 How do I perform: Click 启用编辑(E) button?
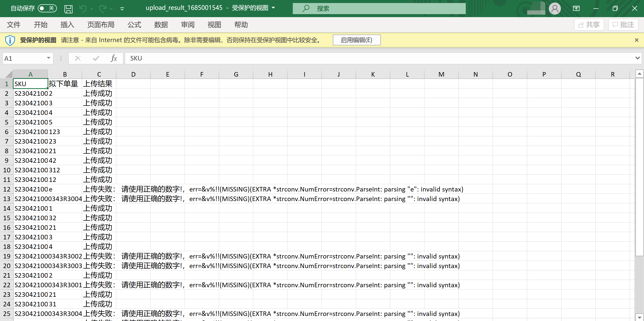click(x=356, y=40)
